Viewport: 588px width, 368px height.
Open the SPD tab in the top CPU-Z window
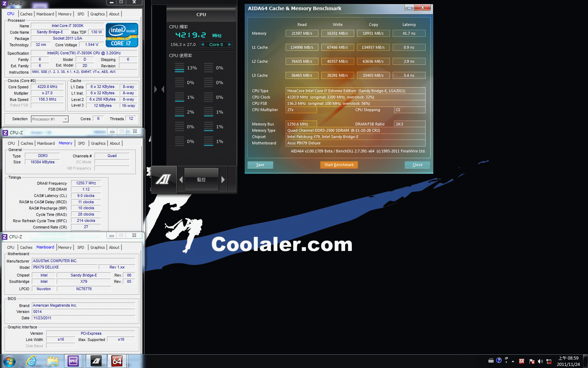coord(81,14)
